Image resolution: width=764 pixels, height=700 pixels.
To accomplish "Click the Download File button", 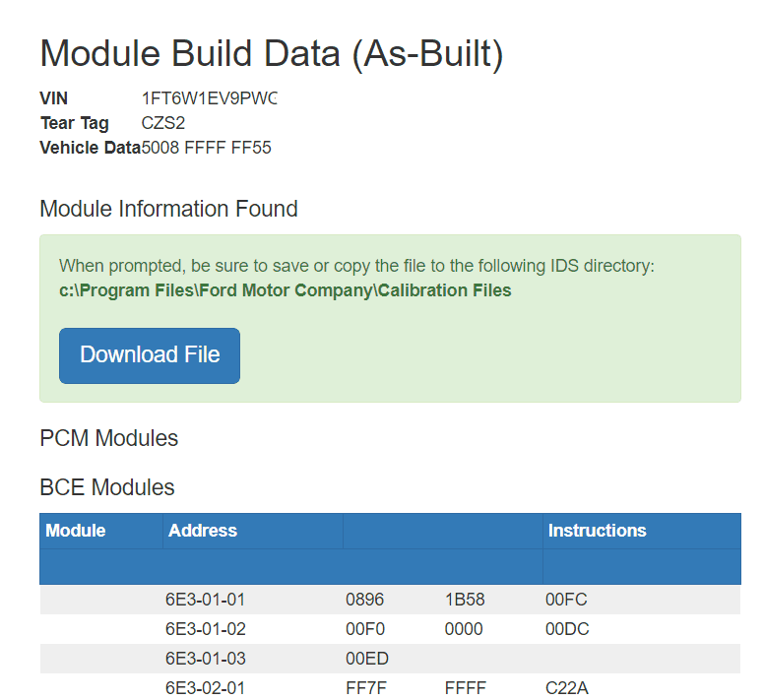I will pos(150,355).
